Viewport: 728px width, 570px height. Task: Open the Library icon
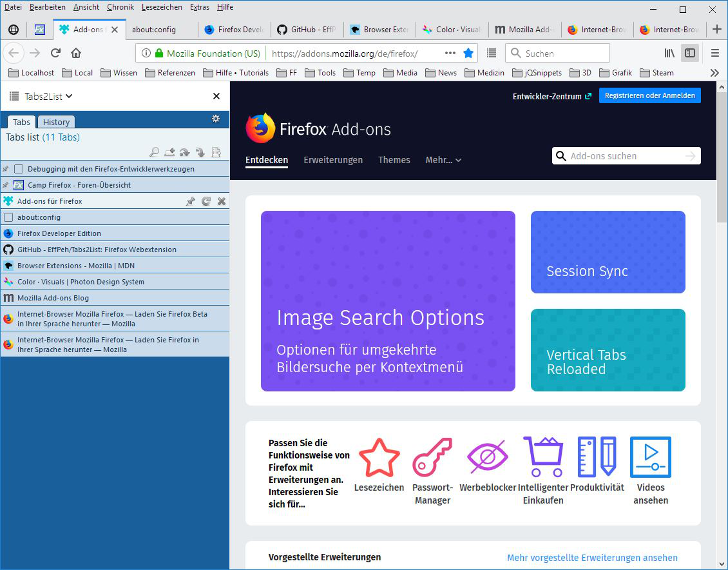point(669,53)
